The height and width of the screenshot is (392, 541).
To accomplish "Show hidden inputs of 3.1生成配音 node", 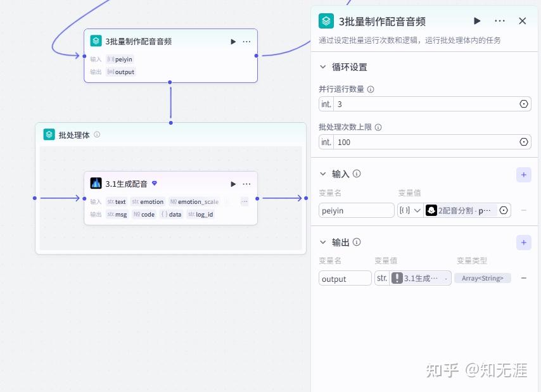I will 245,201.
